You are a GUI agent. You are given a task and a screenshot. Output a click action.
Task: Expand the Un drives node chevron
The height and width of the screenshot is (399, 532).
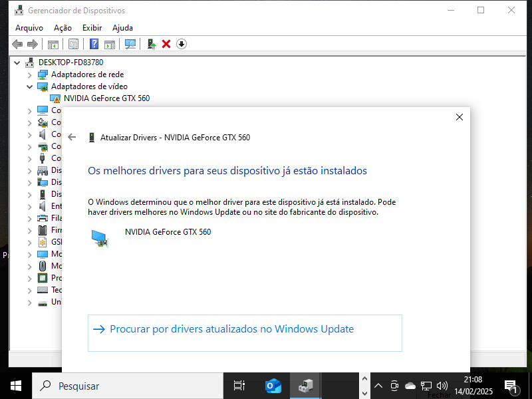point(29,303)
